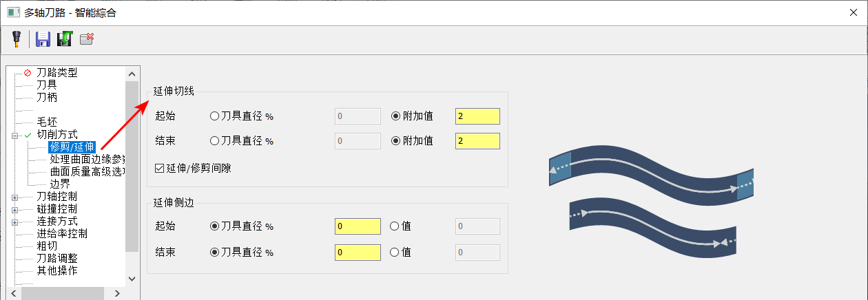868x300 pixels.
Task: Open 边界 page in the tree
Action: pos(60,184)
